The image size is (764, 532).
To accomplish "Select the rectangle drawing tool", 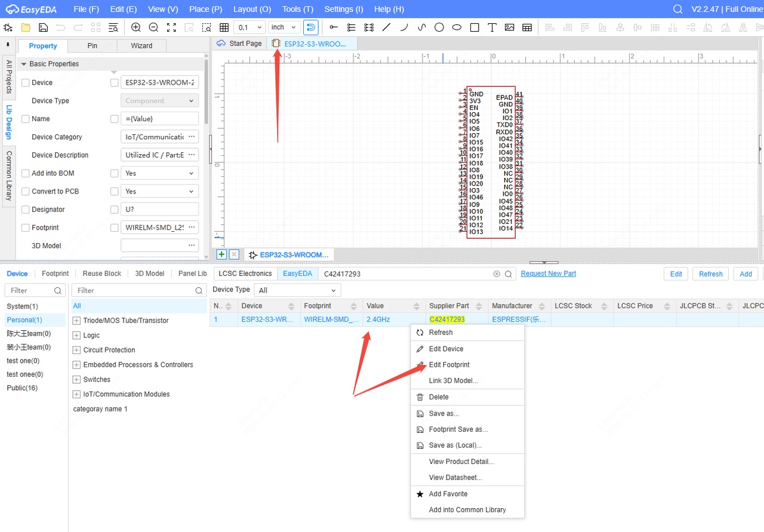I will 475,27.
